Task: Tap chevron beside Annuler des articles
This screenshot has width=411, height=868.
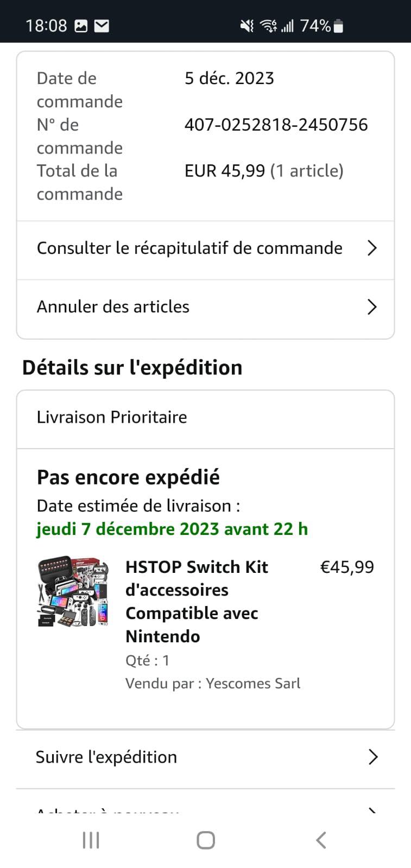Action: [372, 307]
